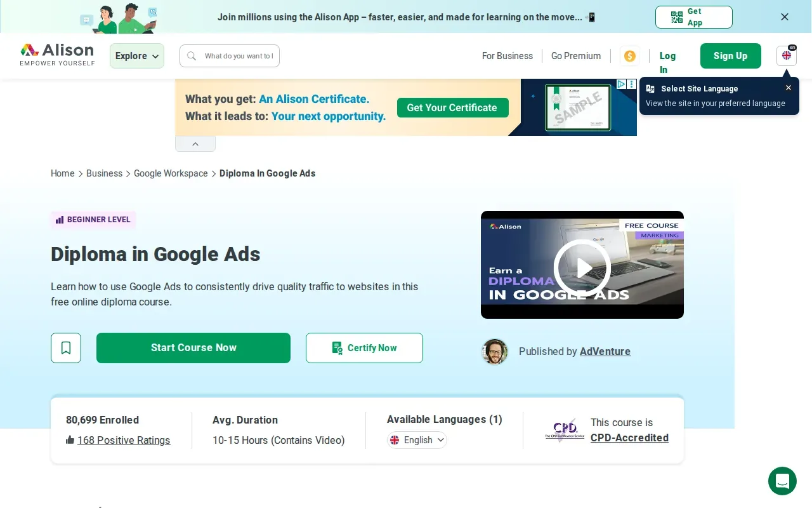The height and width of the screenshot is (508, 812).
Task: Click the sample certificate thumbnail
Action: [578, 108]
